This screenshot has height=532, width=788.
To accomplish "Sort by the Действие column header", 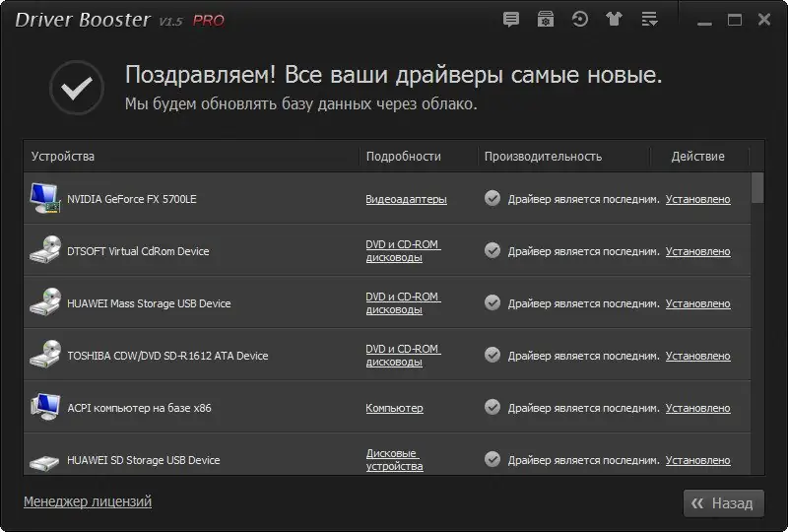I will click(x=698, y=157).
